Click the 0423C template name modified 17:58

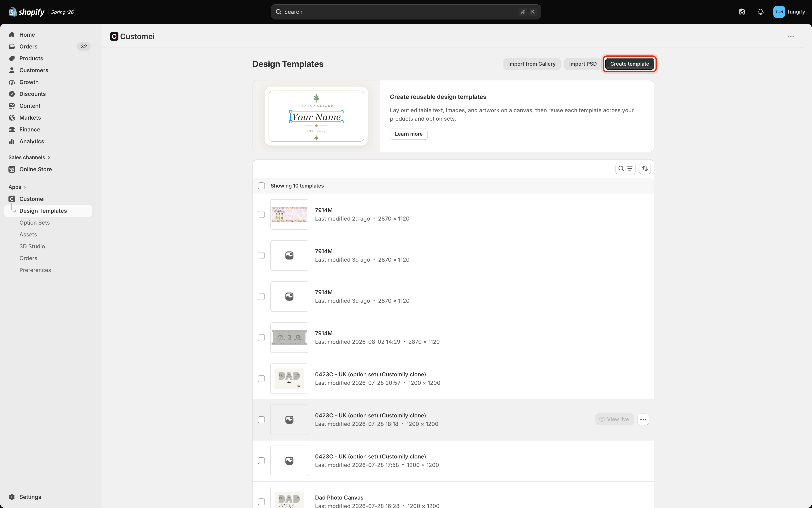[370, 456]
